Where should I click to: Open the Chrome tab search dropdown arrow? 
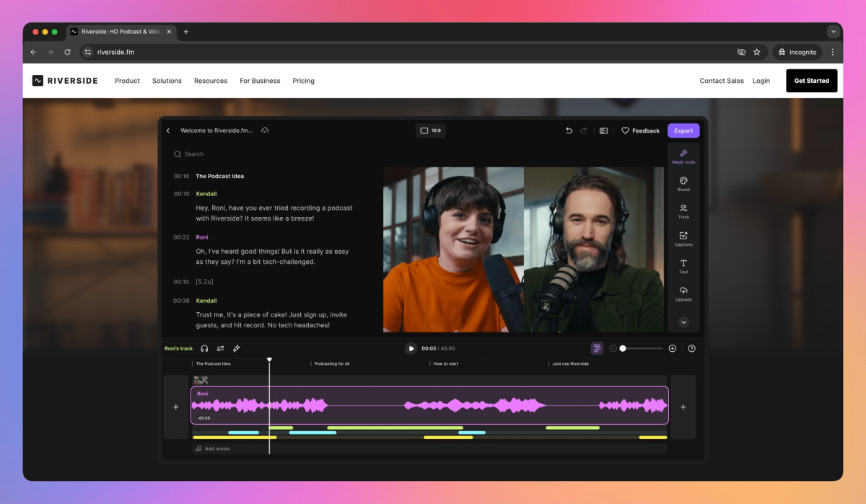click(834, 32)
